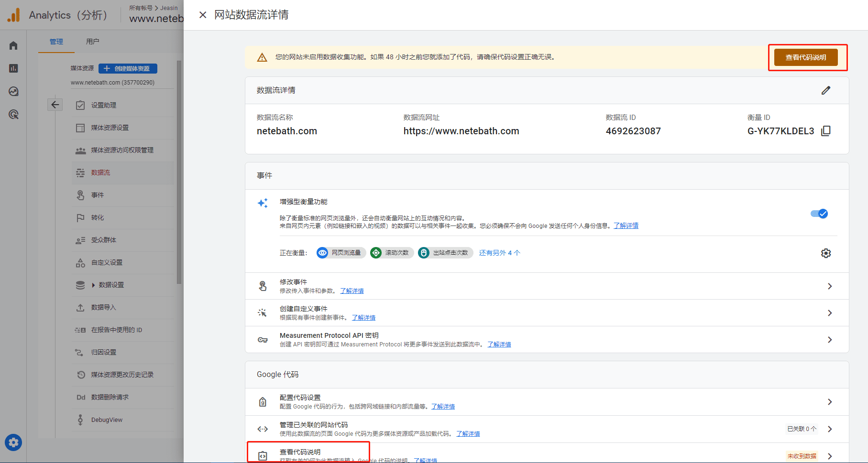Switch to the 用户 tab
Screen dimensions: 868x463
[x=93, y=42]
